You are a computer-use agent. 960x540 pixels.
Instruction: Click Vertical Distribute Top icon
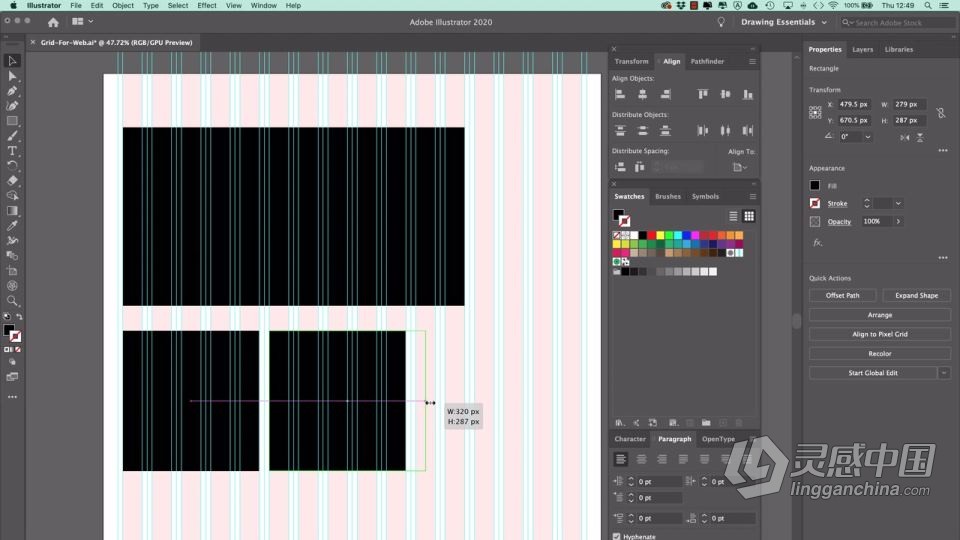620,130
